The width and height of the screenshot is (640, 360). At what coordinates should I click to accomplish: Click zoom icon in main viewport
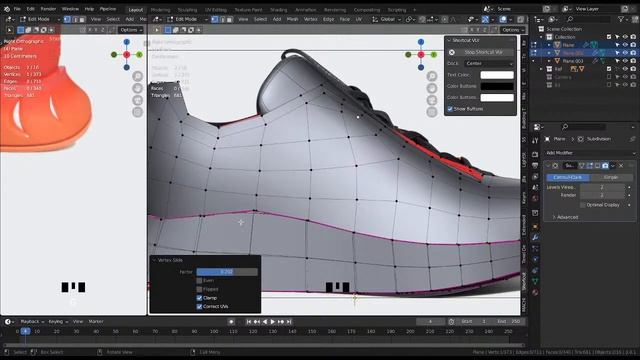tap(432, 76)
